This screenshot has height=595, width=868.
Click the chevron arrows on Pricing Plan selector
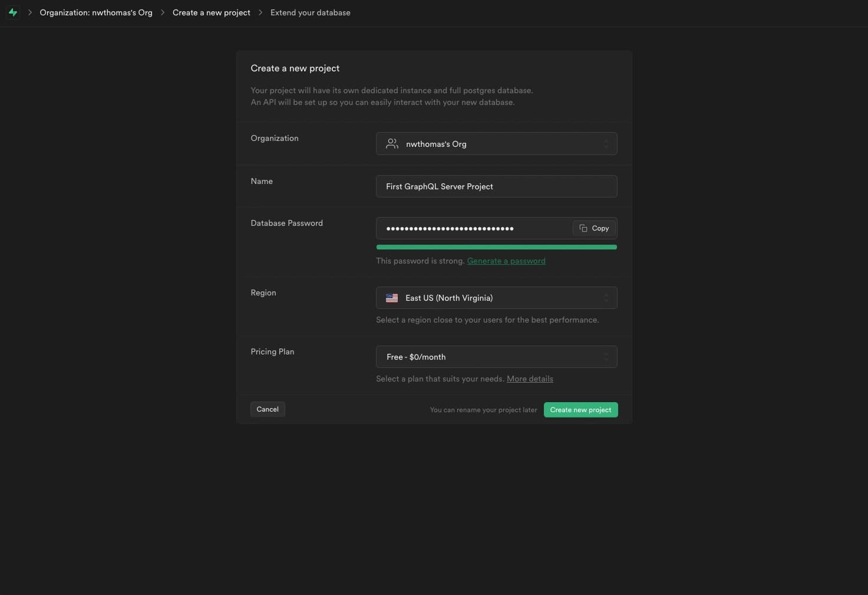pyautogui.click(x=606, y=357)
